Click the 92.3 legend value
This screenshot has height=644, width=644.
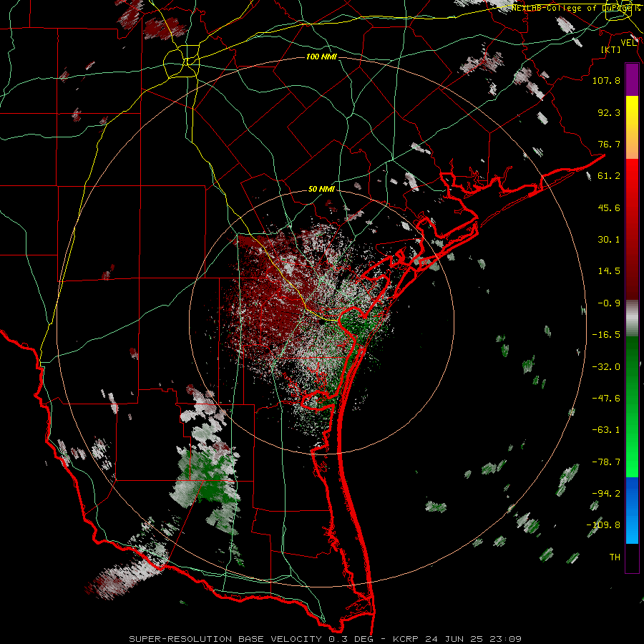pyautogui.click(x=609, y=112)
